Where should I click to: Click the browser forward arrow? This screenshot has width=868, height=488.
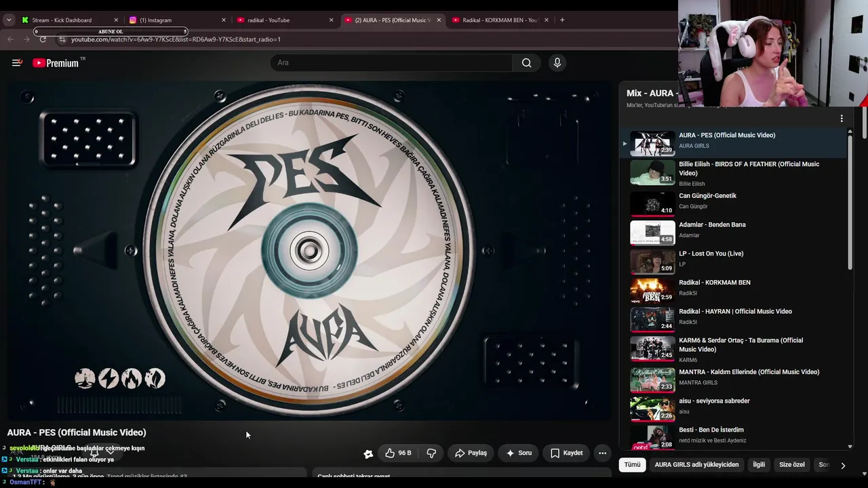point(26,39)
